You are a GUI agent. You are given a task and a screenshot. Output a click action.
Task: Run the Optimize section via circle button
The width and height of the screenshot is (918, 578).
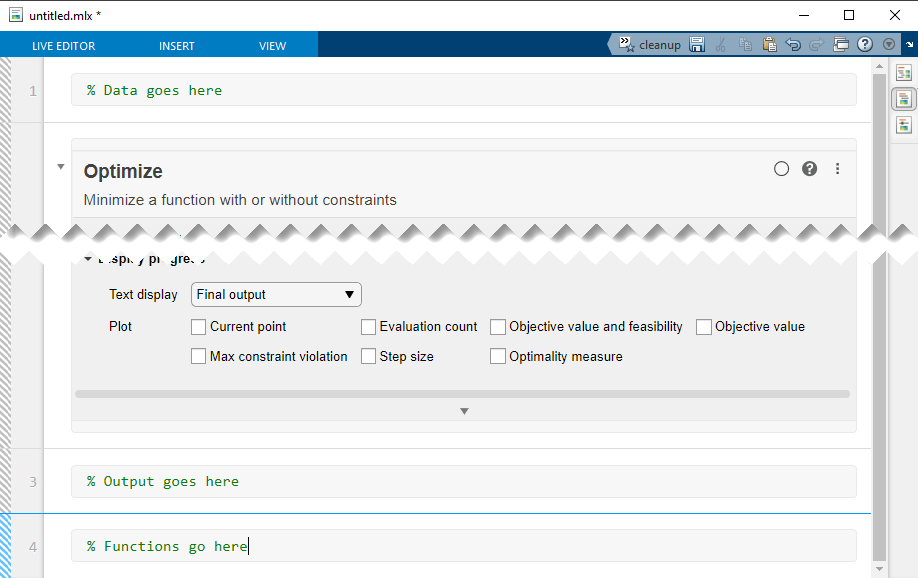[x=781, y=168]
